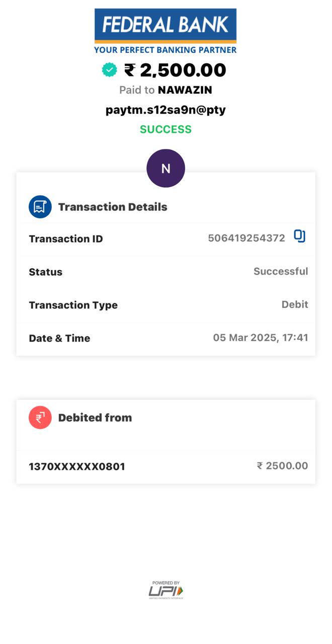Select the Transaction Details section header
Screen dimensions: 332x644
tap(113, 207)
